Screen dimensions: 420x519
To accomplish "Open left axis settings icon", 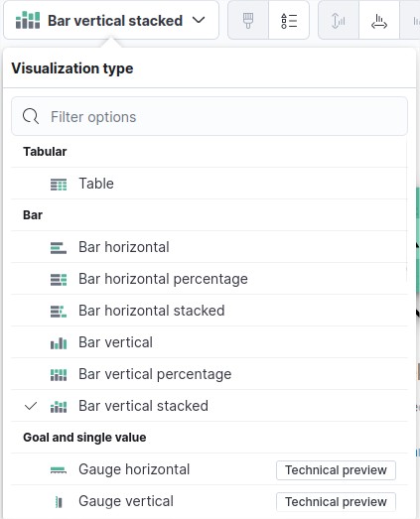I will click(x=339, y=21).
